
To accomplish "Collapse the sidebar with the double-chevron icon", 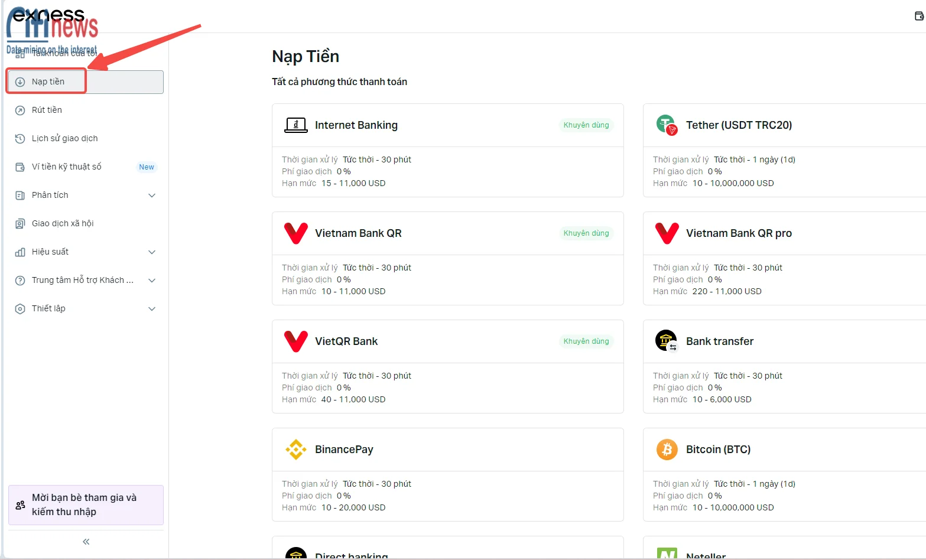I will pos(86,542).
